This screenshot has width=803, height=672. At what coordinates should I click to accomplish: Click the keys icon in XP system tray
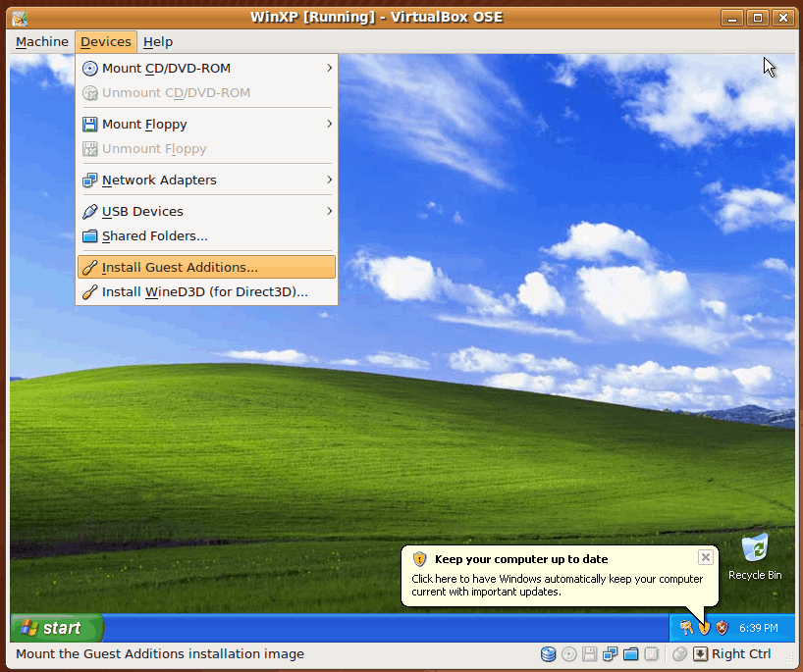click(x=686, y=628)
